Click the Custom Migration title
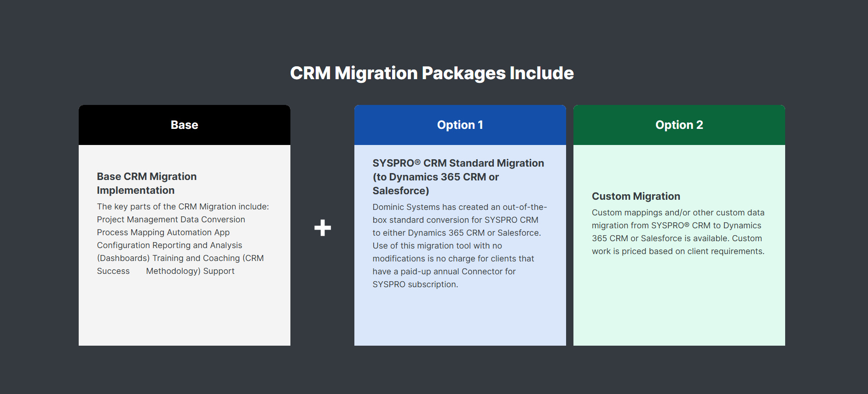This screenshot has height=394, width=868. 636,196
